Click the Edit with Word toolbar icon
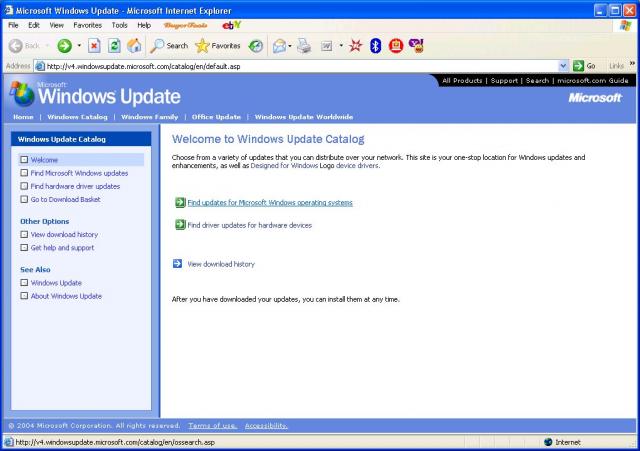Viewport: 640px width, 451px height. click(x=327, y=46)
